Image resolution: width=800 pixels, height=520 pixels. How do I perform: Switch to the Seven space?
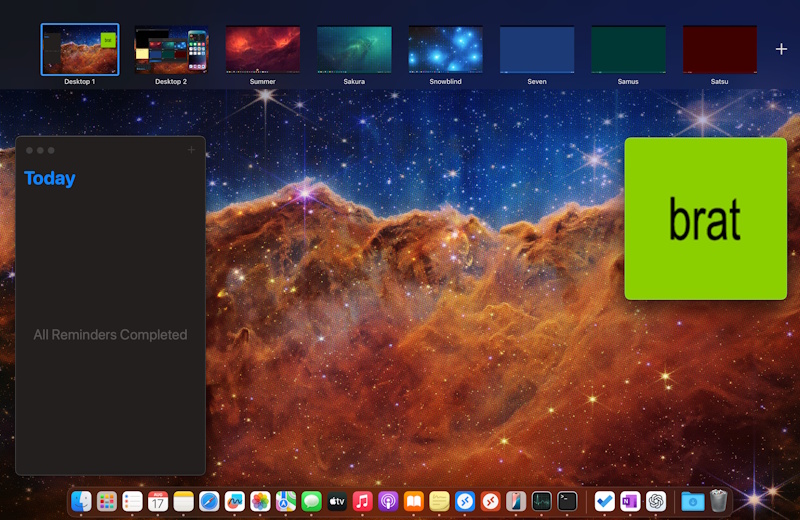[537, 49]
